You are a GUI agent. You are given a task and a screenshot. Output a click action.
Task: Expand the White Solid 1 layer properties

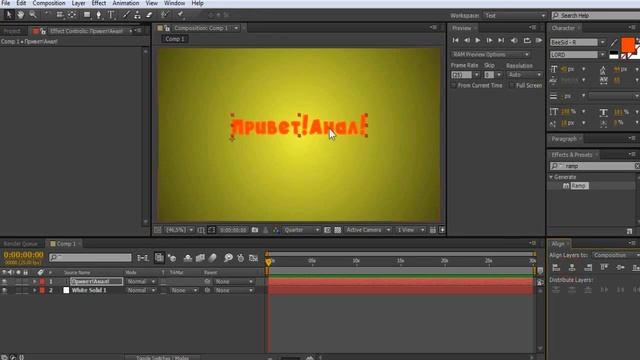click(35, 290)
